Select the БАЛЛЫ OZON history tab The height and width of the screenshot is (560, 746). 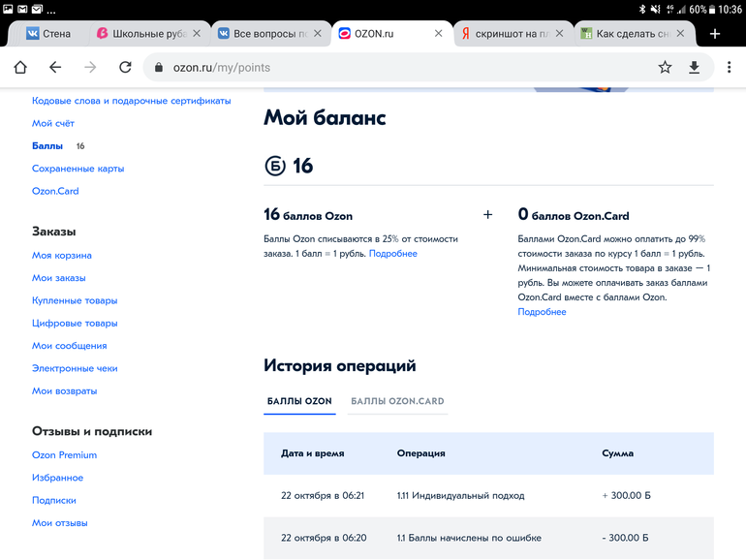[299, 401]
